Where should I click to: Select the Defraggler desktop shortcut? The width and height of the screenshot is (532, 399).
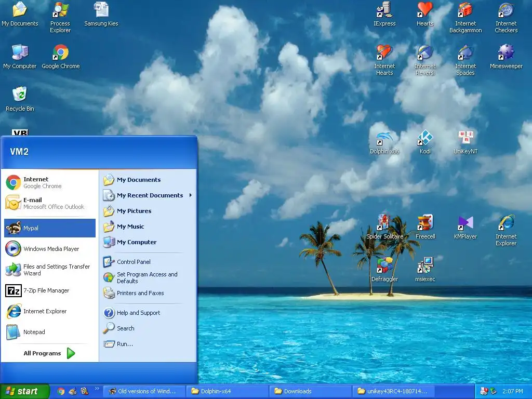384,270
